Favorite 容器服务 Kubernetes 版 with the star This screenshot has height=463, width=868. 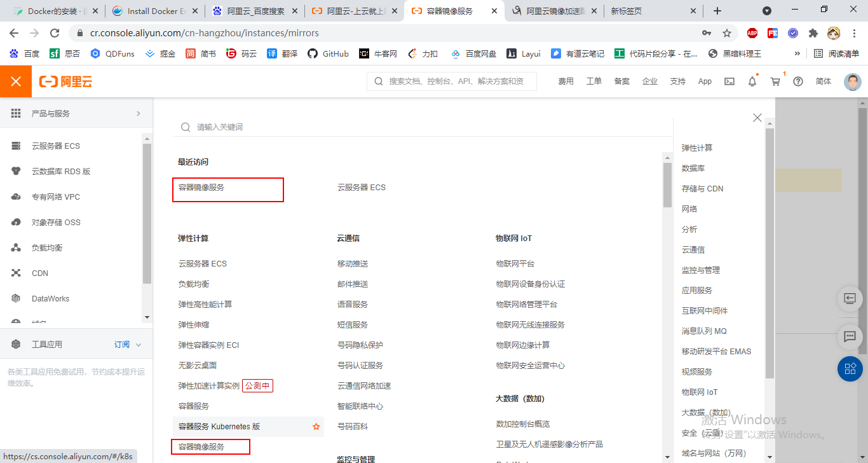coord(316,427)
